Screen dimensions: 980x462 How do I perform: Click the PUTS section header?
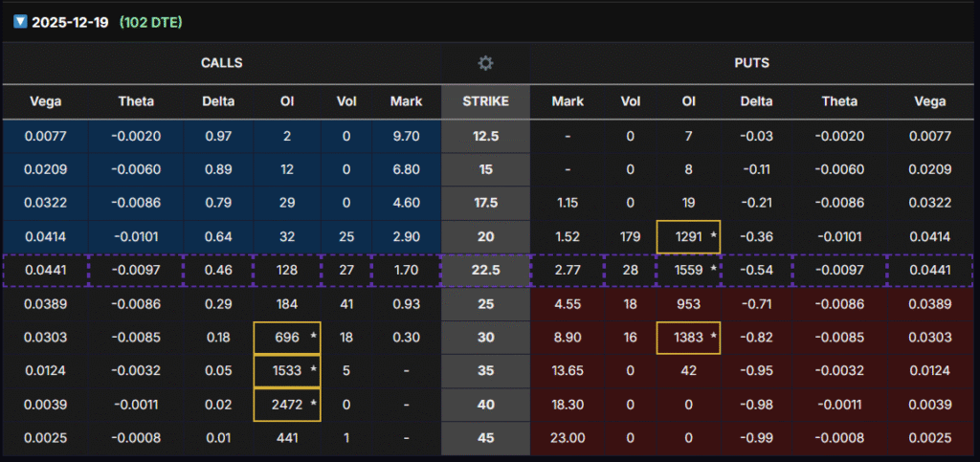[754, 63]
